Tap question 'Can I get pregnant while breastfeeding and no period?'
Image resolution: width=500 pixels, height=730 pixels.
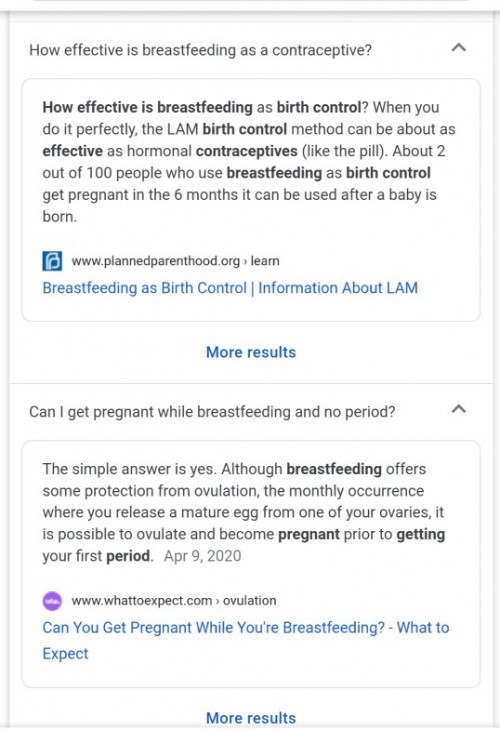212,412
